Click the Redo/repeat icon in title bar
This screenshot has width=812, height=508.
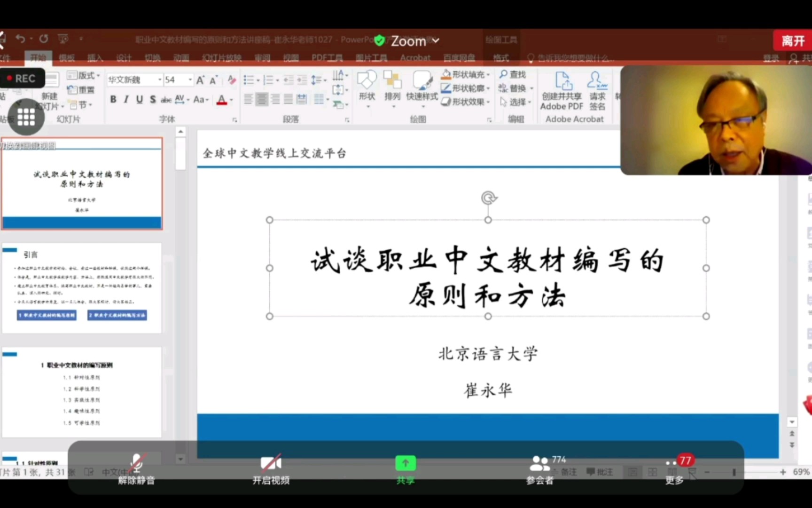[x=44, y=39]
